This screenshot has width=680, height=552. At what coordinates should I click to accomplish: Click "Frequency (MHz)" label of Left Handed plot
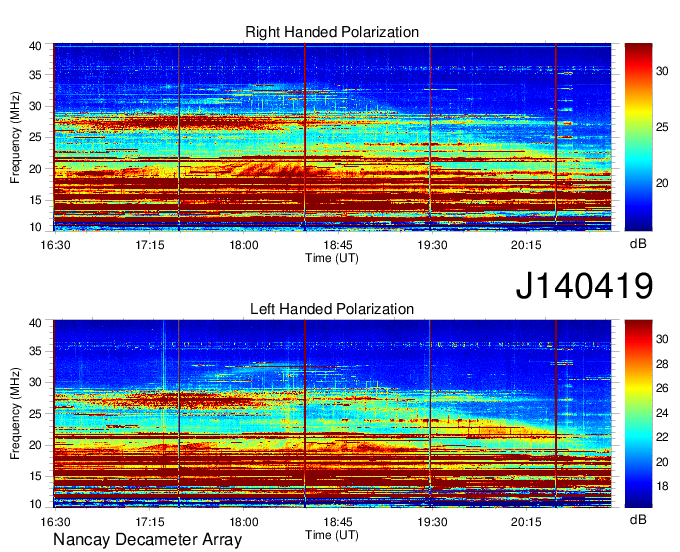(15, 414)
